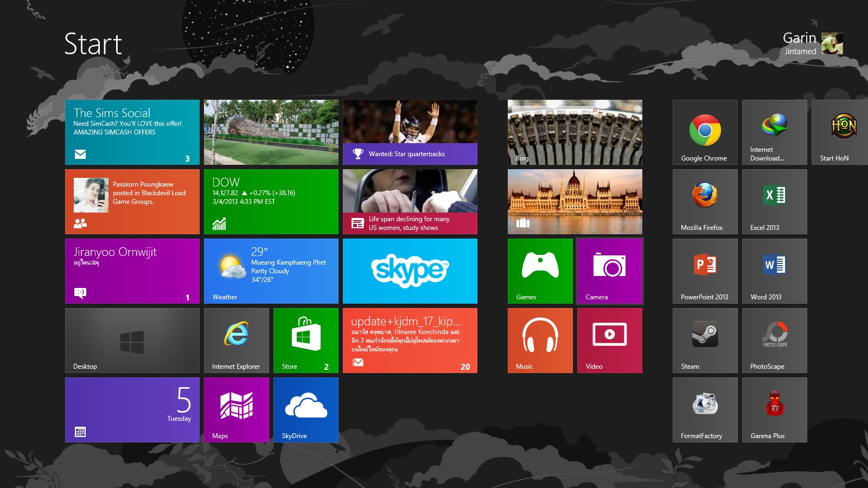
Task: Open the Google Chrome tile
Action: point(705,132)
